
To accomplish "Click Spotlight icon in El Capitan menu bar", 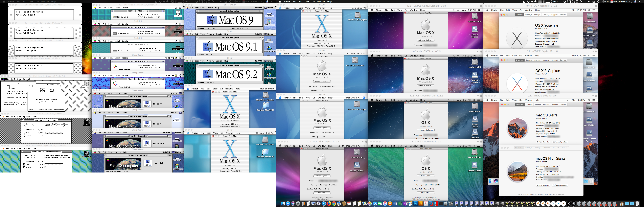I will (x=589, y=56).
